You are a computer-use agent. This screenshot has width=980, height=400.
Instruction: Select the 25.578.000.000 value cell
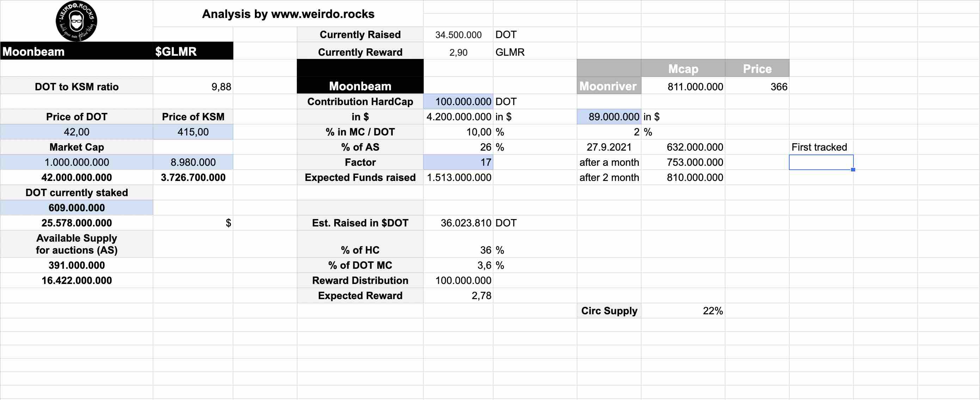[x=76, y=223]
